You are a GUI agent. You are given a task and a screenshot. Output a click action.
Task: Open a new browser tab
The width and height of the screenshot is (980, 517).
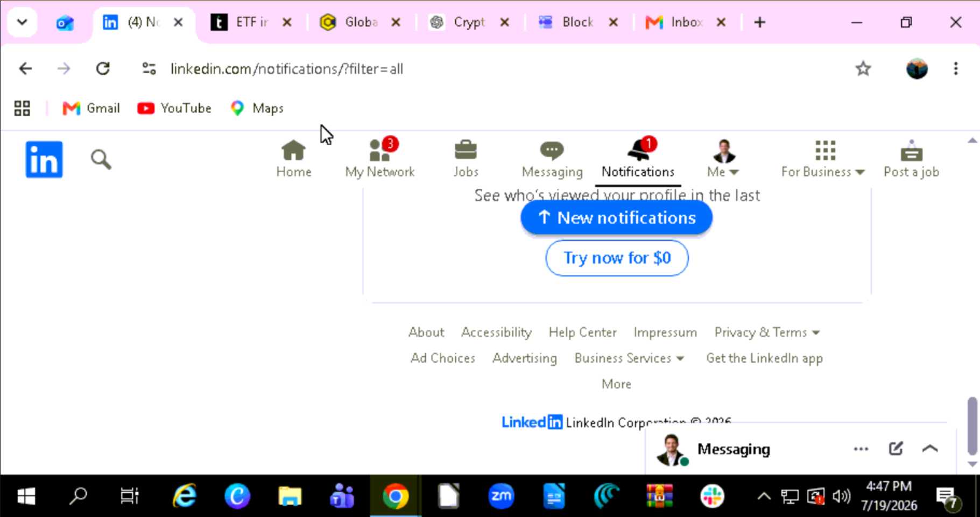click(760, 23)
